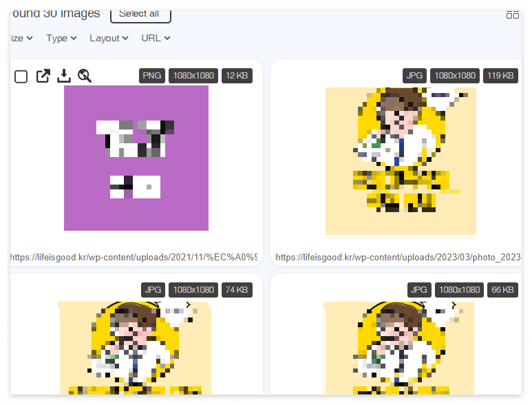Click the 1080x1080 badge on 119 KB card

point(455,75)
